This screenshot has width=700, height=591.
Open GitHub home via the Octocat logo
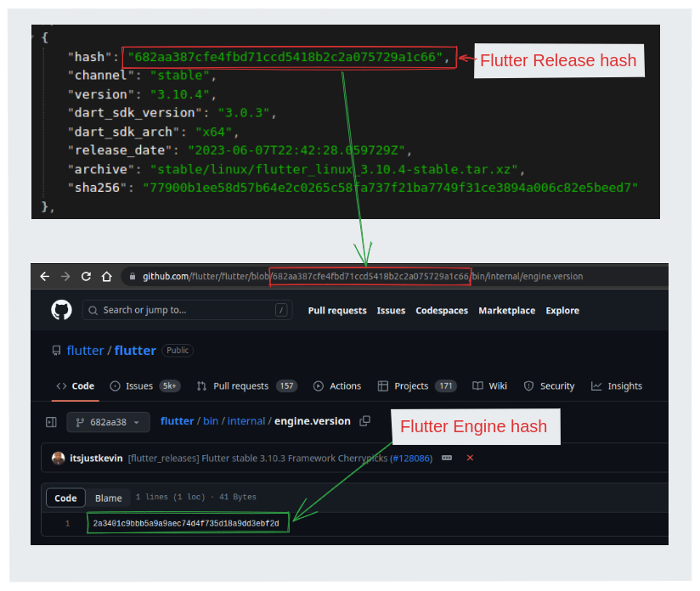61,310
